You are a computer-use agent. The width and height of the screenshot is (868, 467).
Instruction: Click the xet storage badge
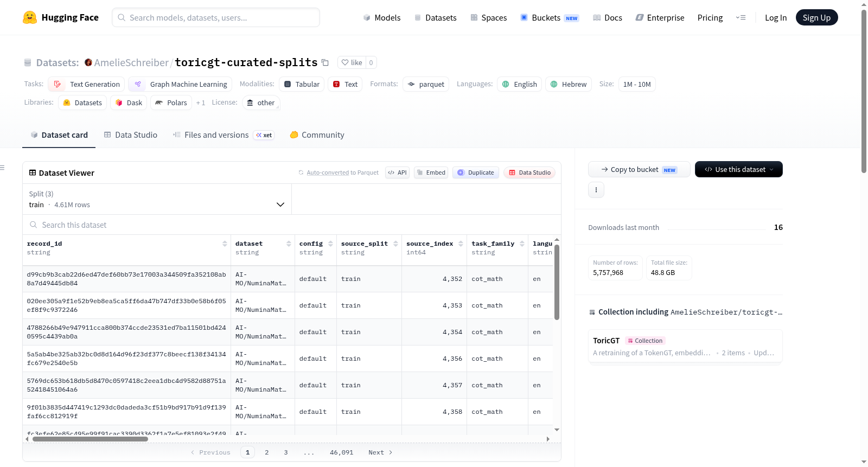(x=264, y=135)
